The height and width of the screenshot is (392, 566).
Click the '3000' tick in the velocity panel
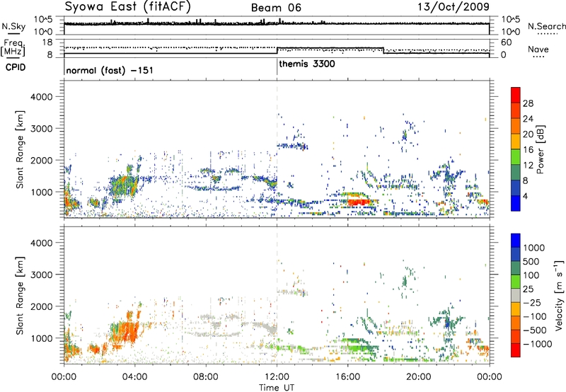[41, 275]
